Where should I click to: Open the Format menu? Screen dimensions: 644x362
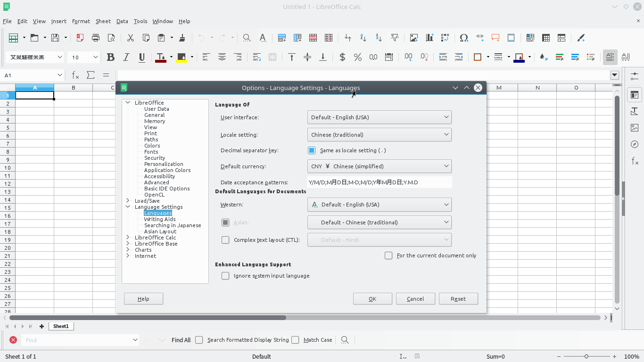tap(81, 21)
